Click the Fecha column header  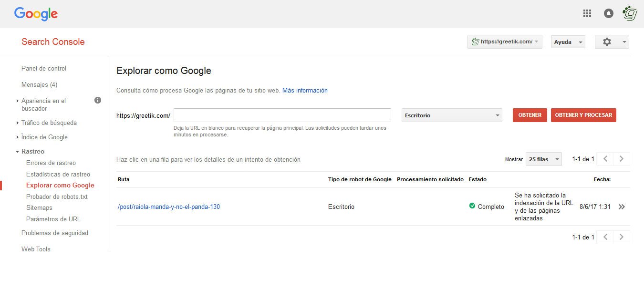[x=602, y=179]
